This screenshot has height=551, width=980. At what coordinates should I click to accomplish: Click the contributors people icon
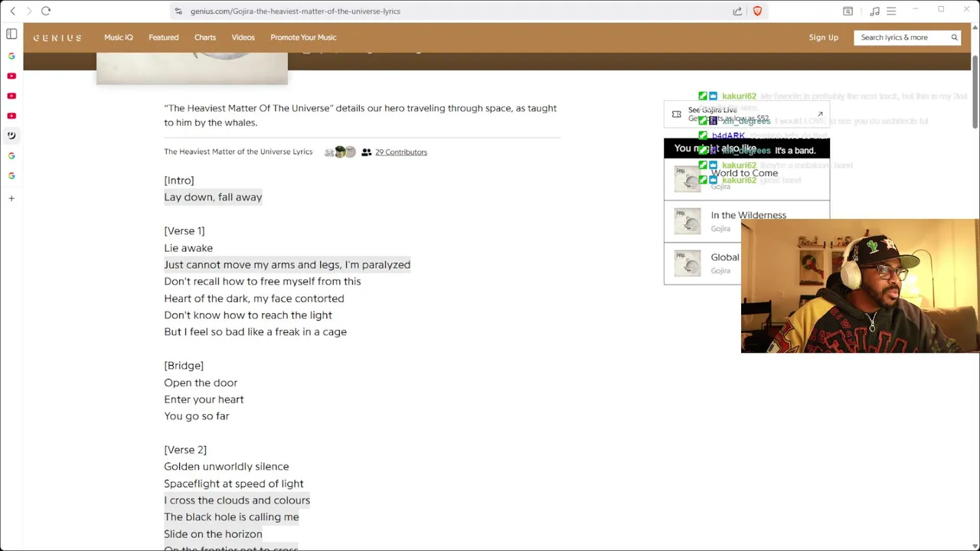[x=367, y=152]
